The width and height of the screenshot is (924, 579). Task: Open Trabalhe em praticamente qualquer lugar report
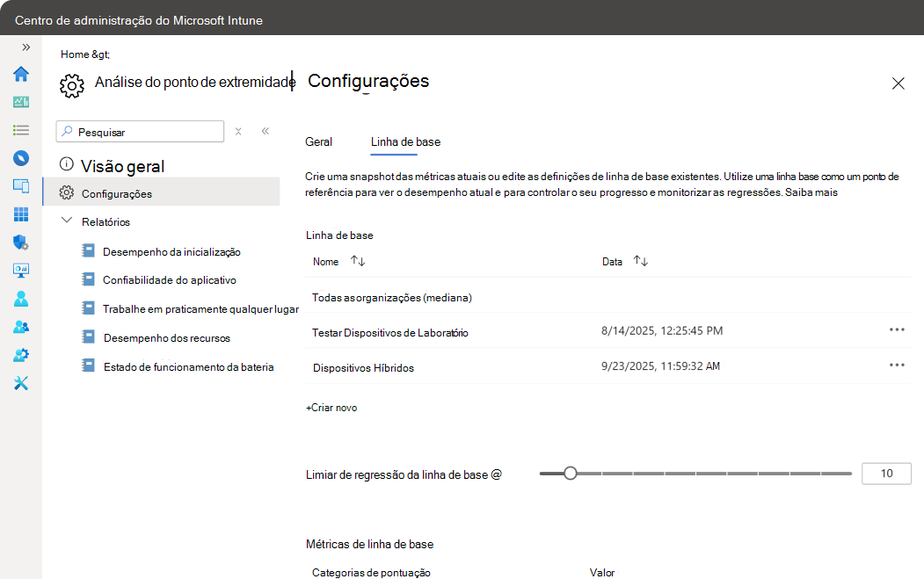click(x=200, y=309)
